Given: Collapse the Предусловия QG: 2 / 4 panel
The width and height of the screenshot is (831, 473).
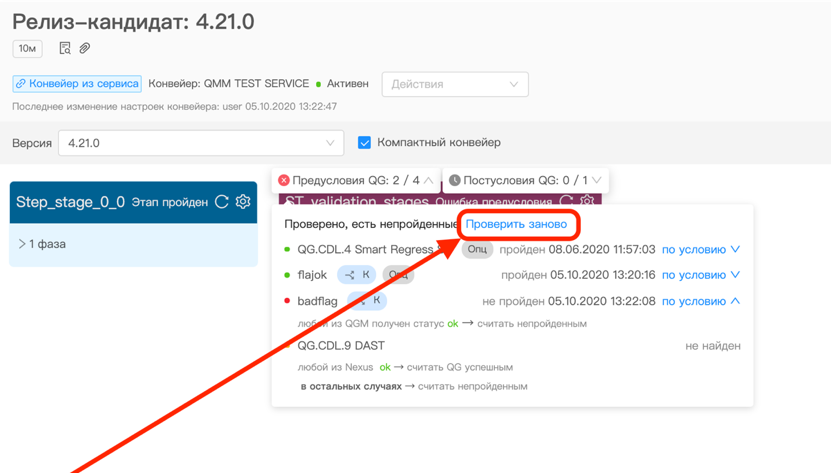Looking at the screenshot, I should pyautogui.click(x=429, y=180).
